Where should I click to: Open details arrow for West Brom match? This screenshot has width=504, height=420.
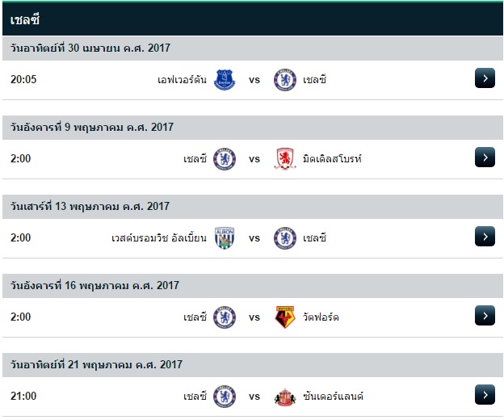click(x=485, y=237)
